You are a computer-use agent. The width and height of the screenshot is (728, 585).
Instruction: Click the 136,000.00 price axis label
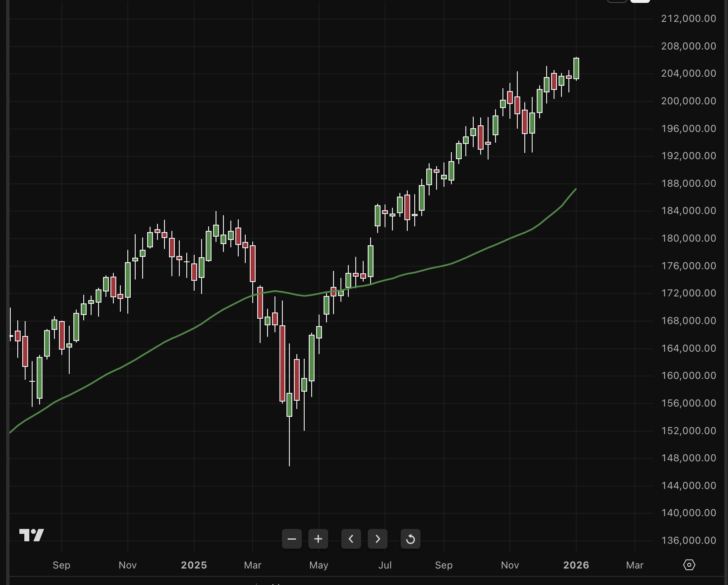[x=688, y=540]
